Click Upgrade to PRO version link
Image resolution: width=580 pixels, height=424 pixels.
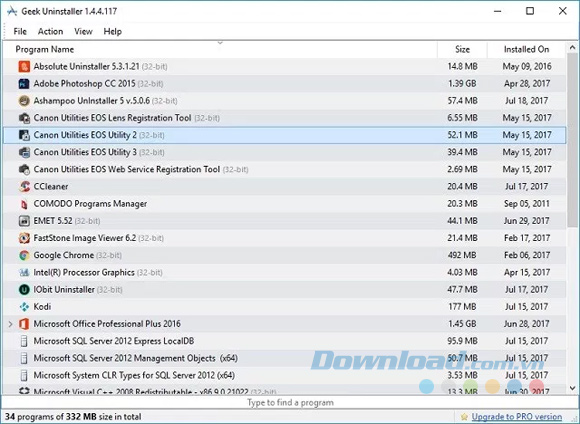tap(517, 417)
